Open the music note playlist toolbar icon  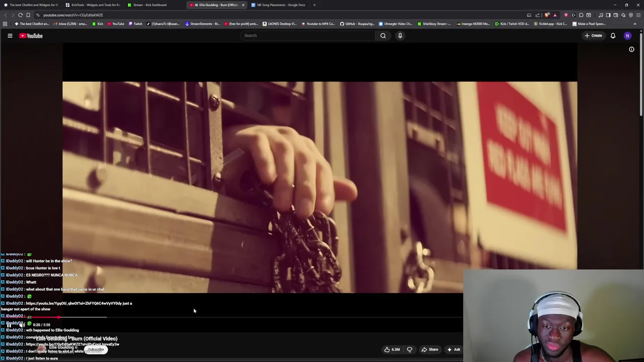tap(601, 15)
